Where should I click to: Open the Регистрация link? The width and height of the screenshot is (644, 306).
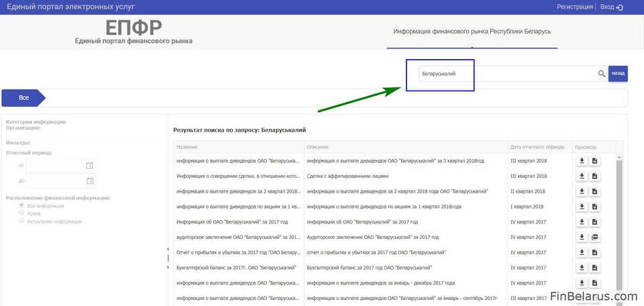pos(575,7)
